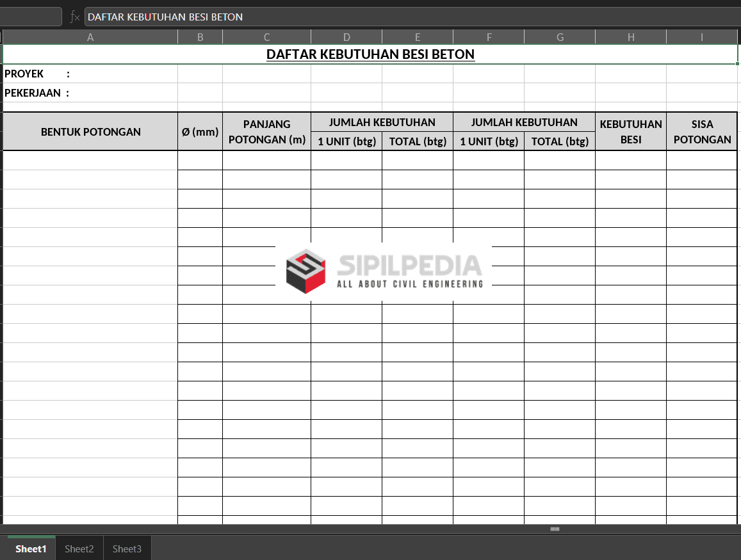Click the column I header
Viewport: 741px width, 560px height.
(702, 37)
